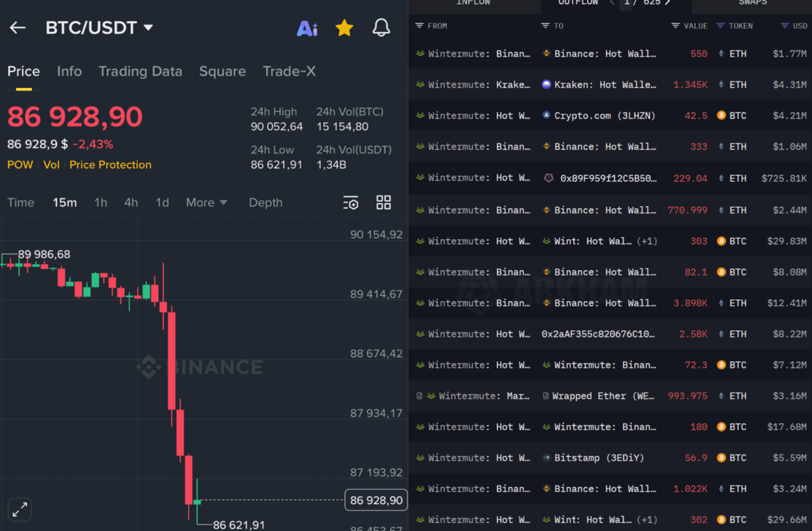Toggle the favorite star for BTC/USDT

pos(344,28)
